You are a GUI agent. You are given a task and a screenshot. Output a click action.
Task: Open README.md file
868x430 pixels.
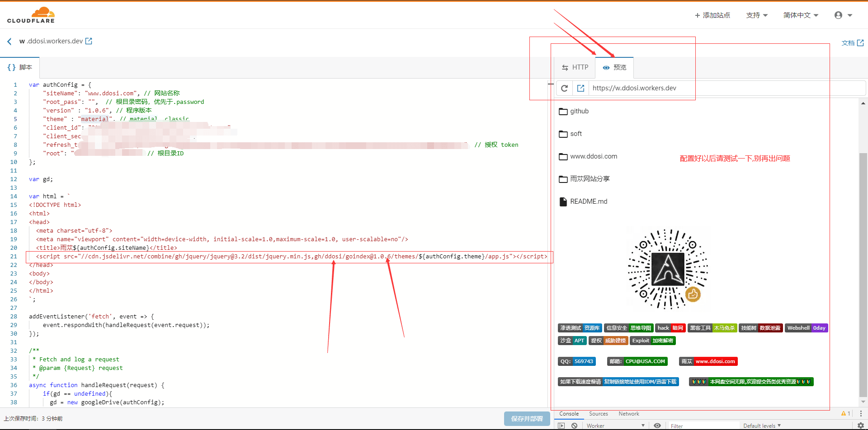click(x=589, y=201)
